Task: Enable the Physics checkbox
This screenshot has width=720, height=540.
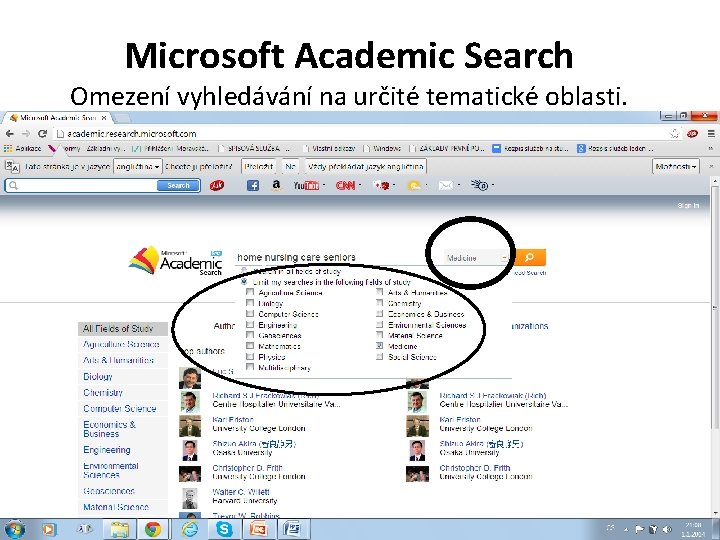Action: 250,356
